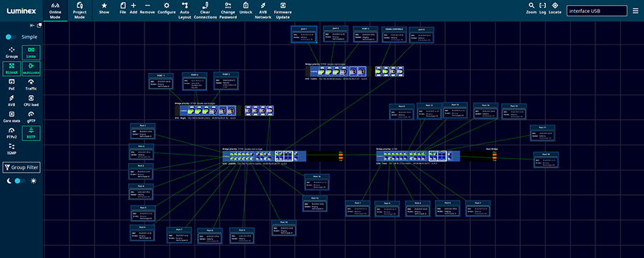Run Auto Layout
Viewport: 644px width, 258px height.
[185, 11]
